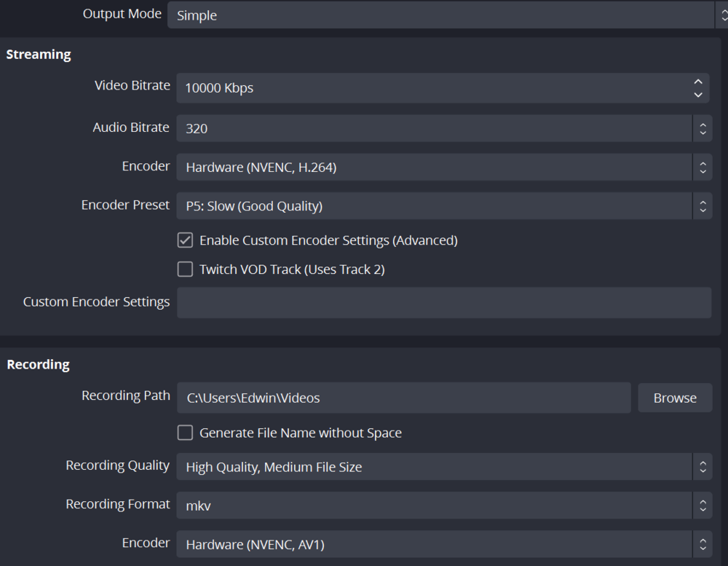
Task: Click the Encoder Preset arrows icon
Action: (703, 206)
